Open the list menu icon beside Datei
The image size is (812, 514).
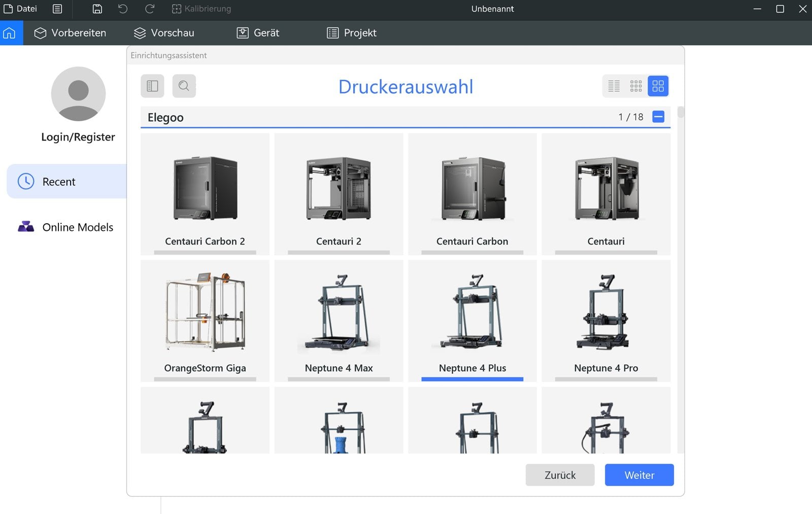click(57, 9)
